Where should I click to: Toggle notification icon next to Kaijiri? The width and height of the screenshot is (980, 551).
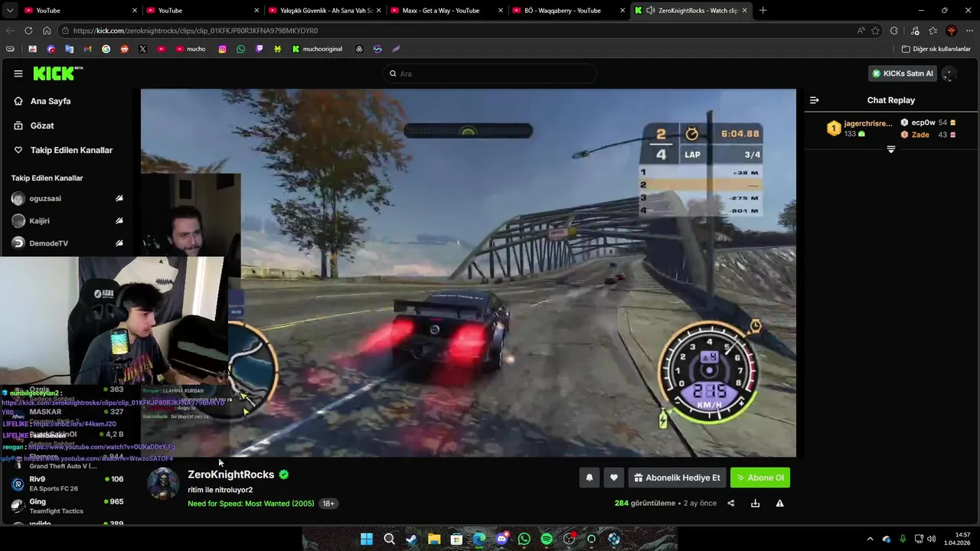tap(119, 220)
